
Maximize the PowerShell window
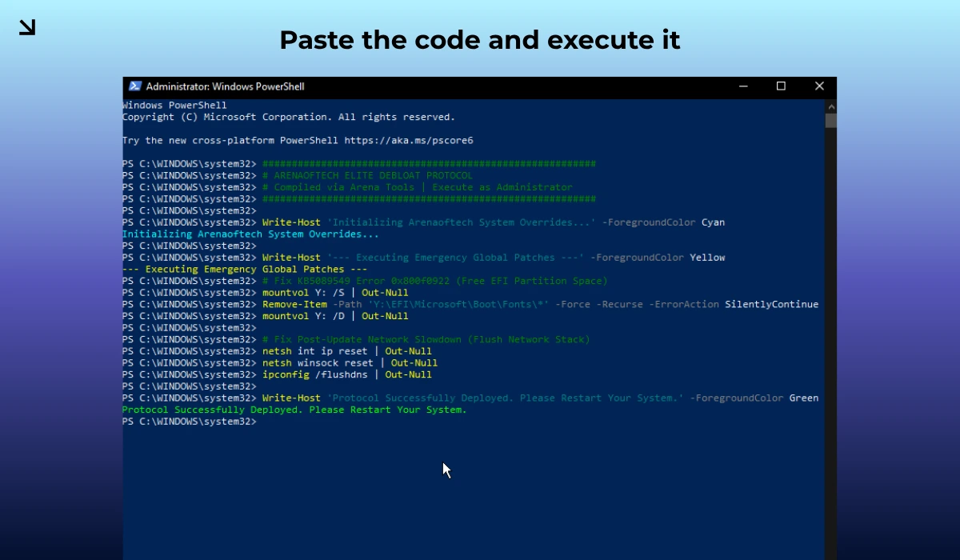(781, 86)
